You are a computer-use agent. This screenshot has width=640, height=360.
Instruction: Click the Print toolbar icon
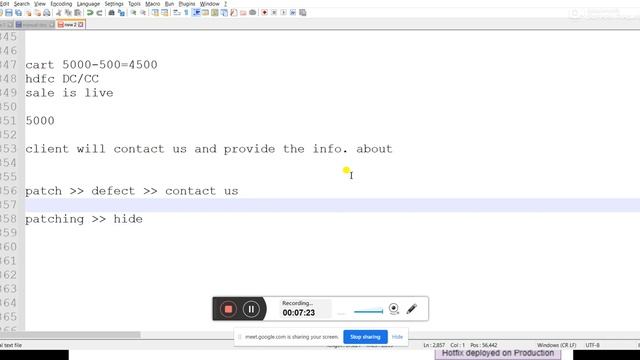click(x=47, y=13)
